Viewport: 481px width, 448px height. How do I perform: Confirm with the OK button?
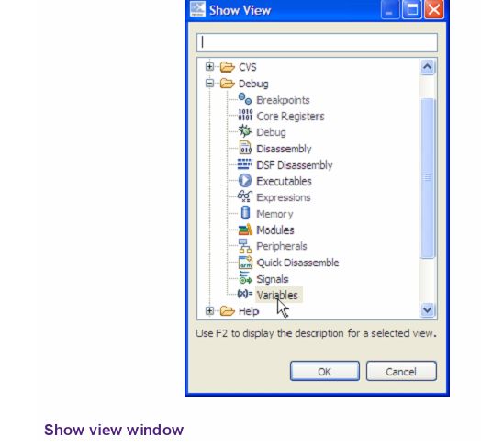(325, 371)
